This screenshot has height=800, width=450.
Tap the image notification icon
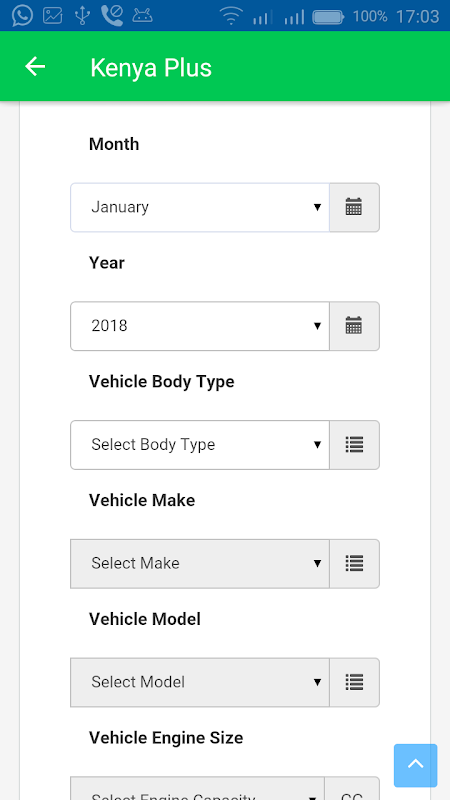(53, 16)
